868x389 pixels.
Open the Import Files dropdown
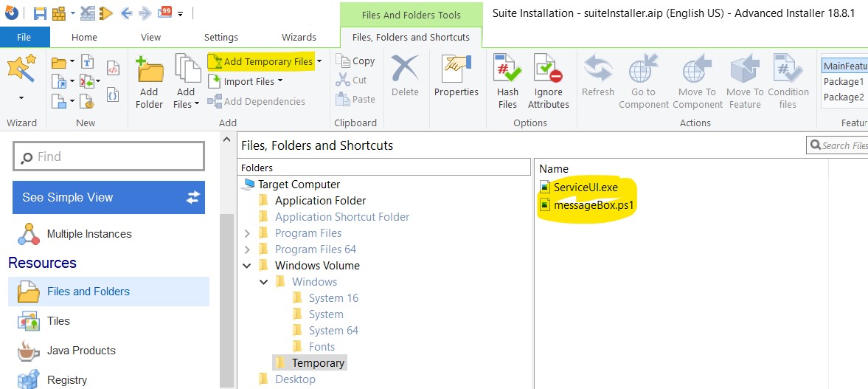280,82
